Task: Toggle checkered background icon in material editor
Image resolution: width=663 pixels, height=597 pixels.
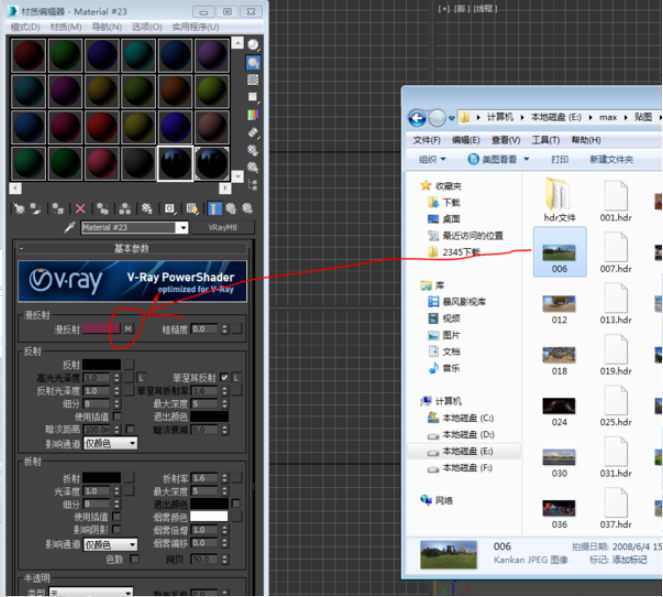Action: coord(253,80)
